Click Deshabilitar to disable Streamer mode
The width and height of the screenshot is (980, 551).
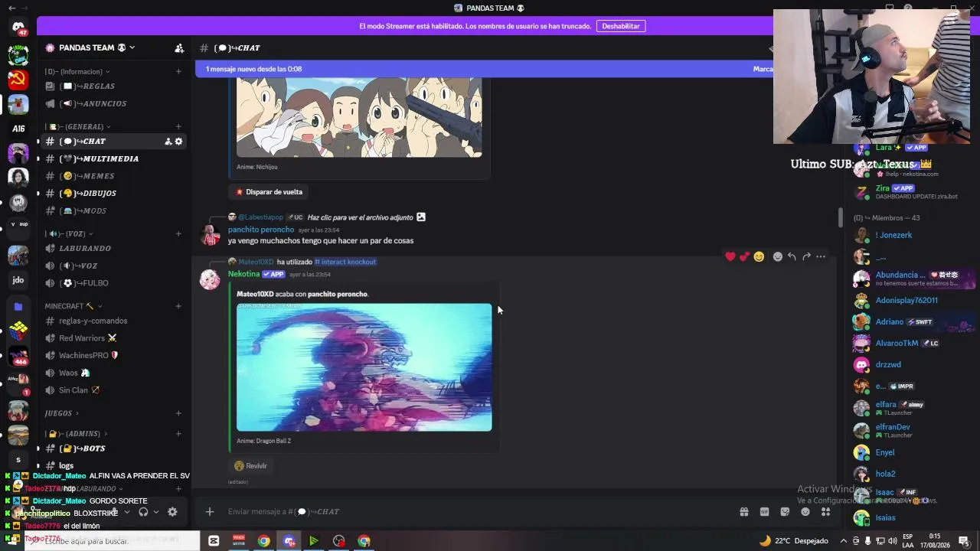click(x=621, y=26)
